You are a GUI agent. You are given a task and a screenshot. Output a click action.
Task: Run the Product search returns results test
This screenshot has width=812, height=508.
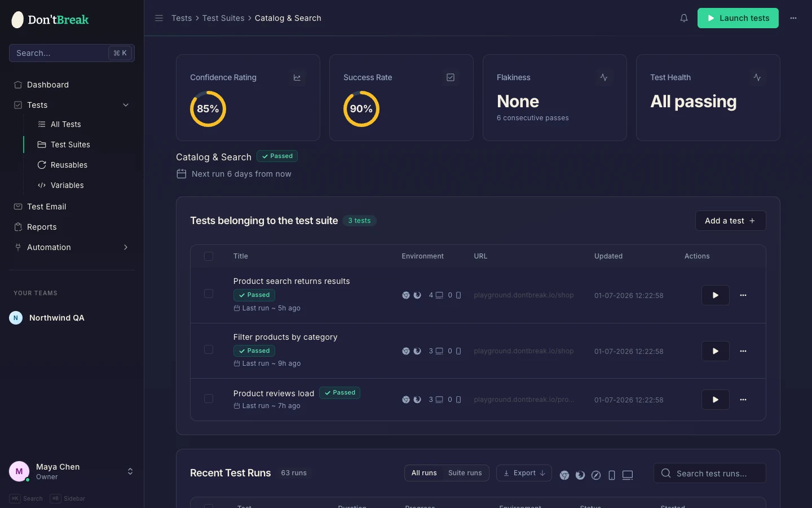(716, 295)
